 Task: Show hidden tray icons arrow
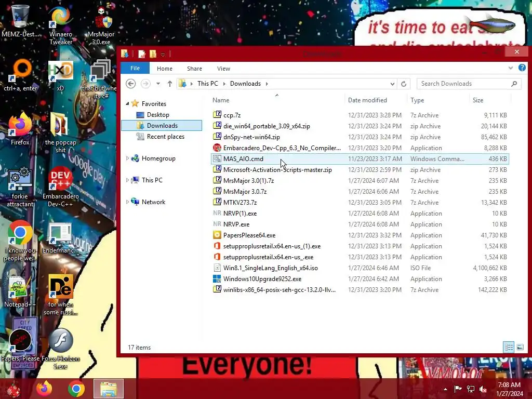445,389
